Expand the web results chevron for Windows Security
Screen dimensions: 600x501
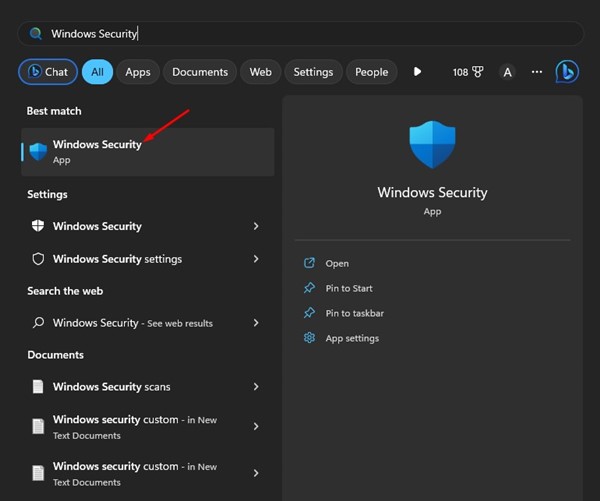click(256, 323)
